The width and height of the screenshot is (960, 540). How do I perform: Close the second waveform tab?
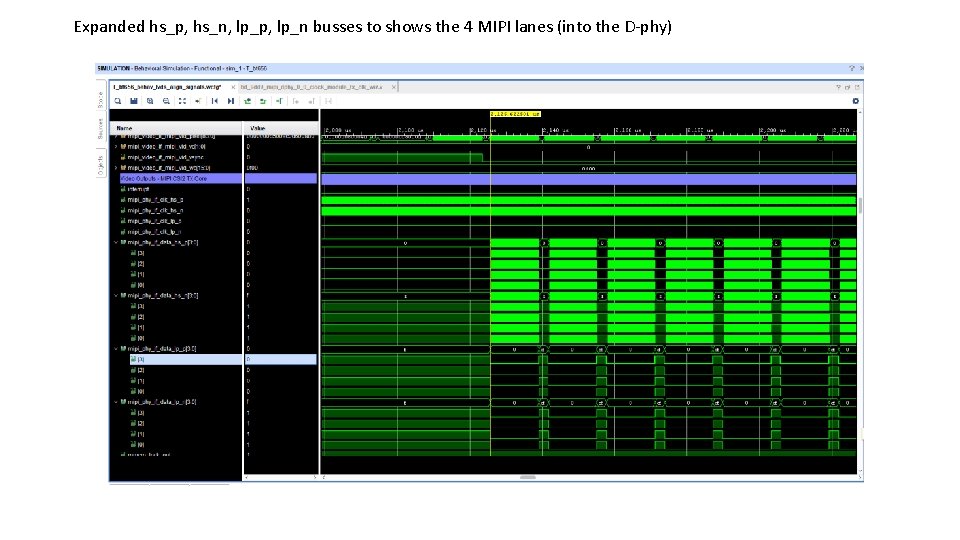point(394,87)
